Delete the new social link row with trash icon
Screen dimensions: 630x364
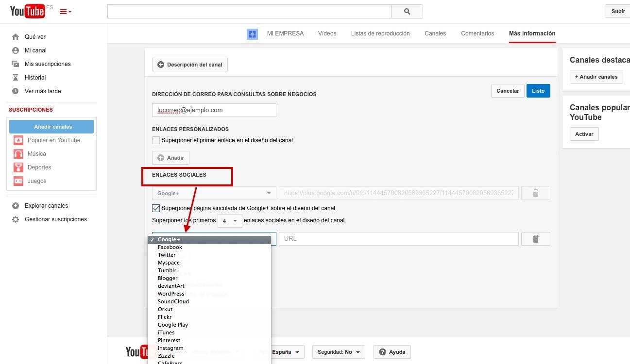pyautogui.click(x=535, y=239)
